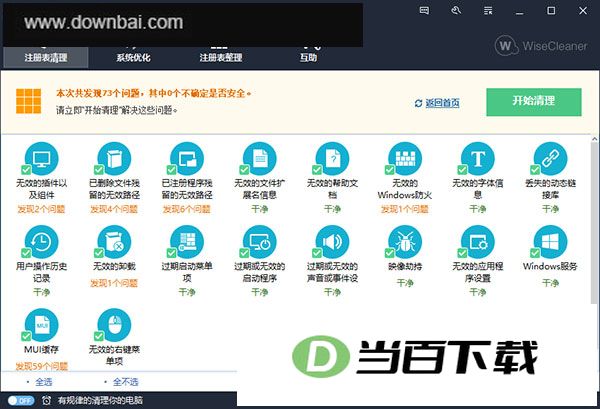Click 发现2个问题 under 无效的插件以及组件

(41, 209)
